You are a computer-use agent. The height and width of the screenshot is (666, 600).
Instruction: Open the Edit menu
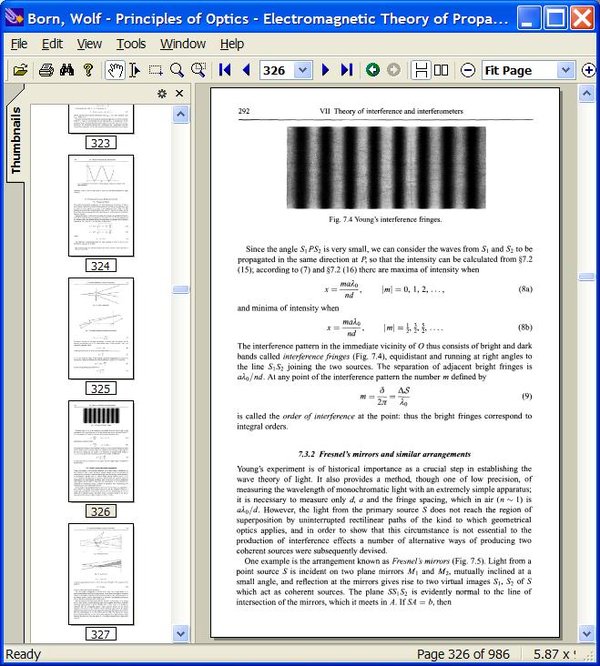(52, 44)
